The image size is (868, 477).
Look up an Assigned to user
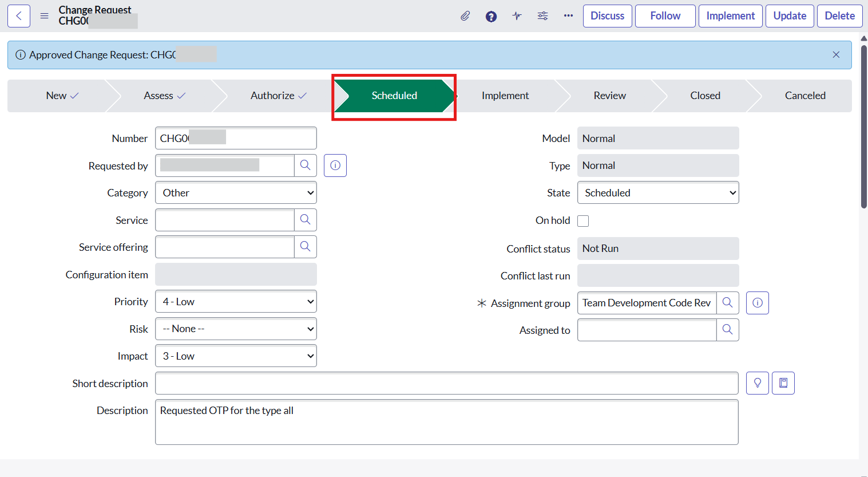tap(728, 330)
